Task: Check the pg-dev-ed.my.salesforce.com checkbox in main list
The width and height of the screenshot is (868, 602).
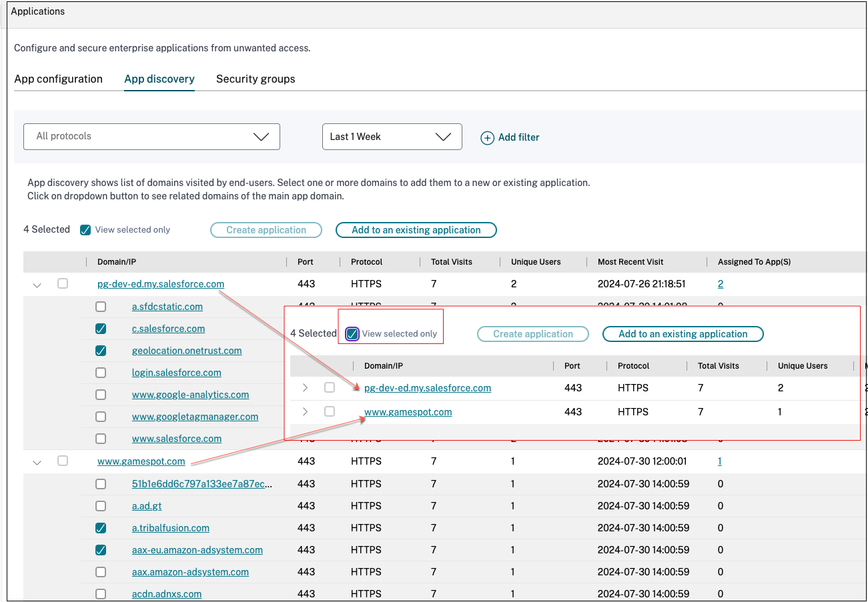Action: click(63, 283)
